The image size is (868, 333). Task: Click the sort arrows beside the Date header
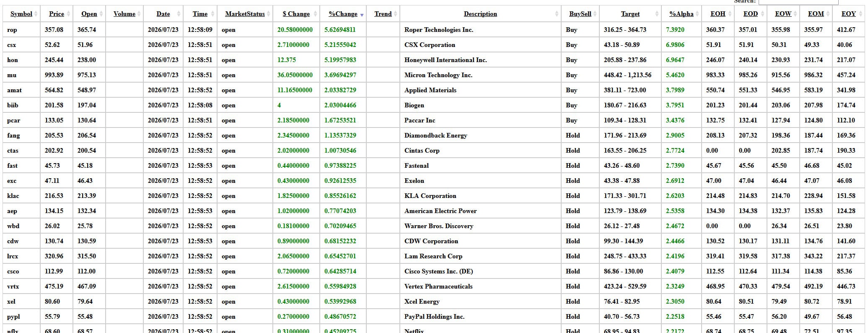[x=179, y=14]
